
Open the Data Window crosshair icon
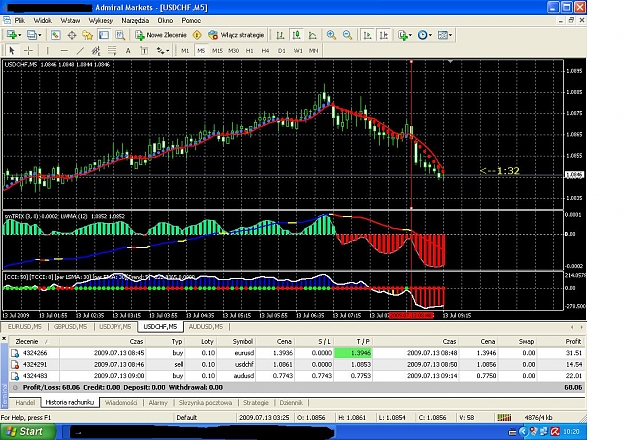pos(72,35)
